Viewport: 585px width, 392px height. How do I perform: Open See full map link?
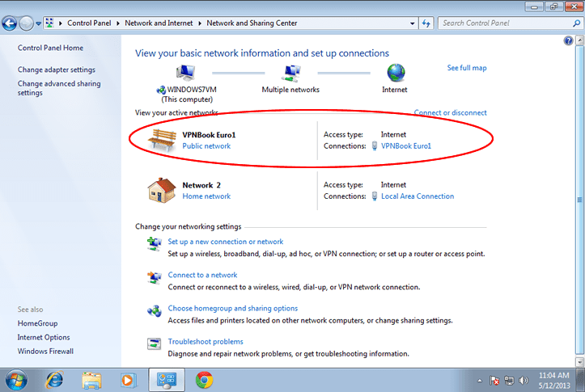467,68
